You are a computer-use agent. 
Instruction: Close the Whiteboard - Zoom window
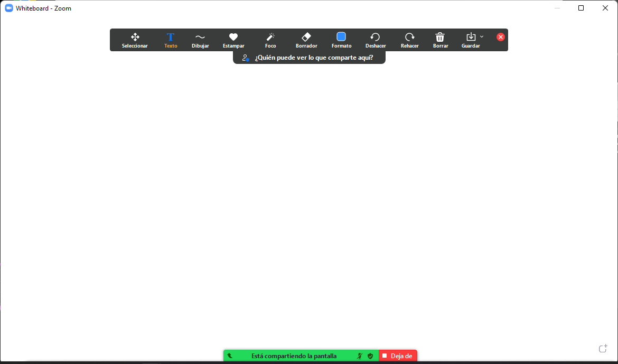click(x=605, y=8)
